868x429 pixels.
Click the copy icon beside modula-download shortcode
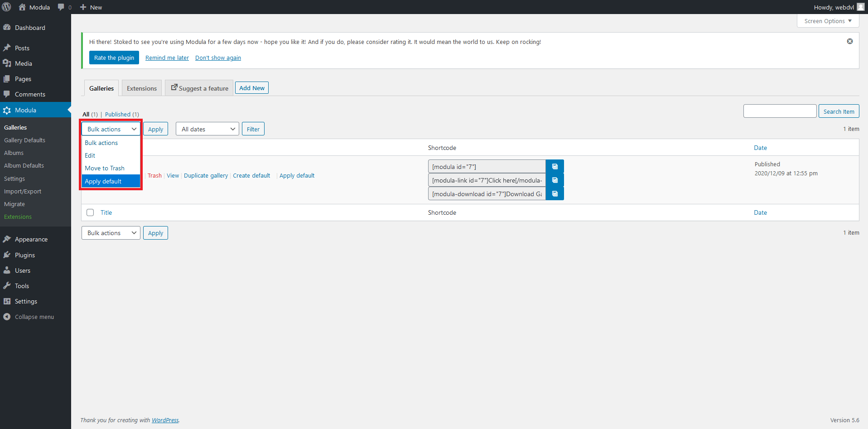tap(555, 193)
